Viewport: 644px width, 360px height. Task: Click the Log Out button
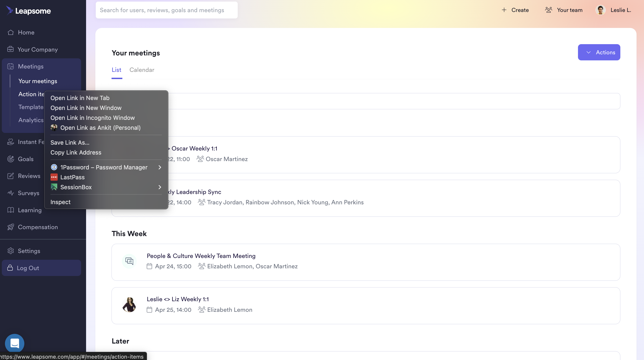(41, 268)
